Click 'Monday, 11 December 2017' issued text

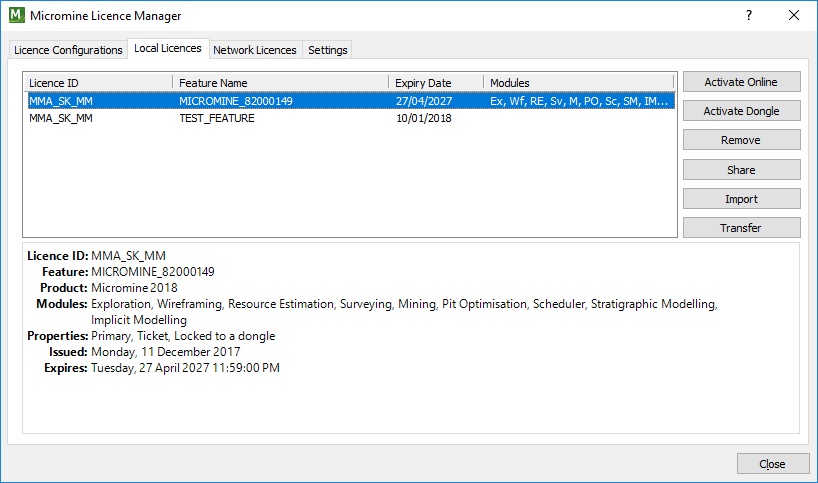(166, 352)
